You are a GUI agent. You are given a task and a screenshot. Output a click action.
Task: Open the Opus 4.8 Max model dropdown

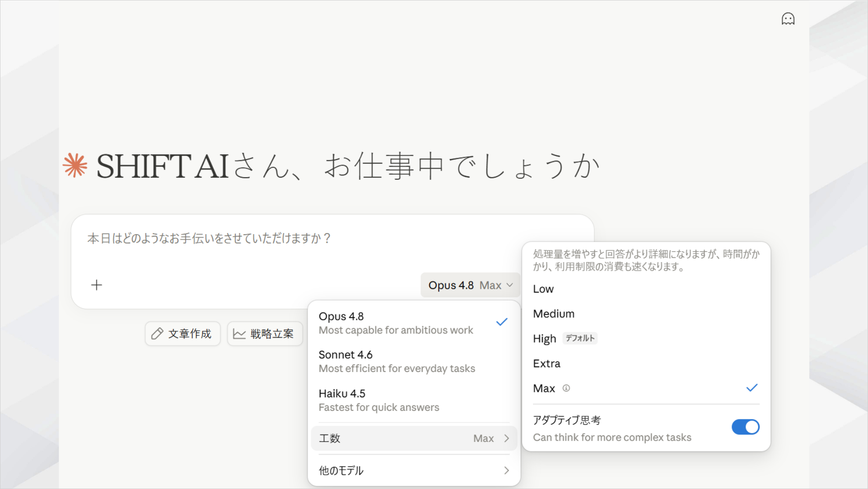coord(471,285)
